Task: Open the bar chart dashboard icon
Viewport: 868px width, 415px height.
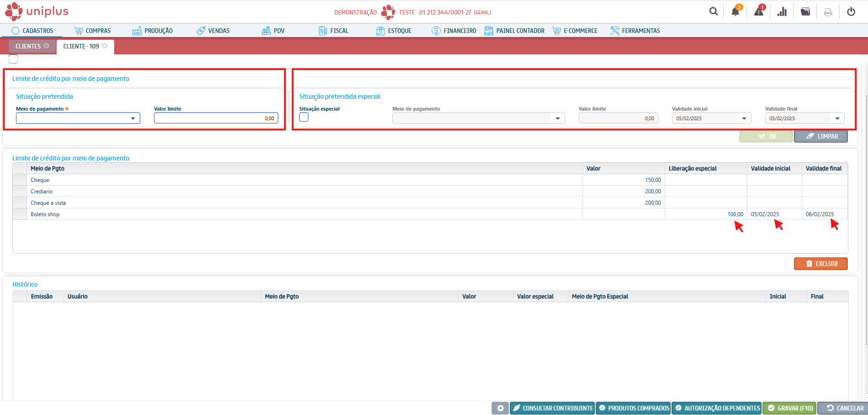Action: 782,12
